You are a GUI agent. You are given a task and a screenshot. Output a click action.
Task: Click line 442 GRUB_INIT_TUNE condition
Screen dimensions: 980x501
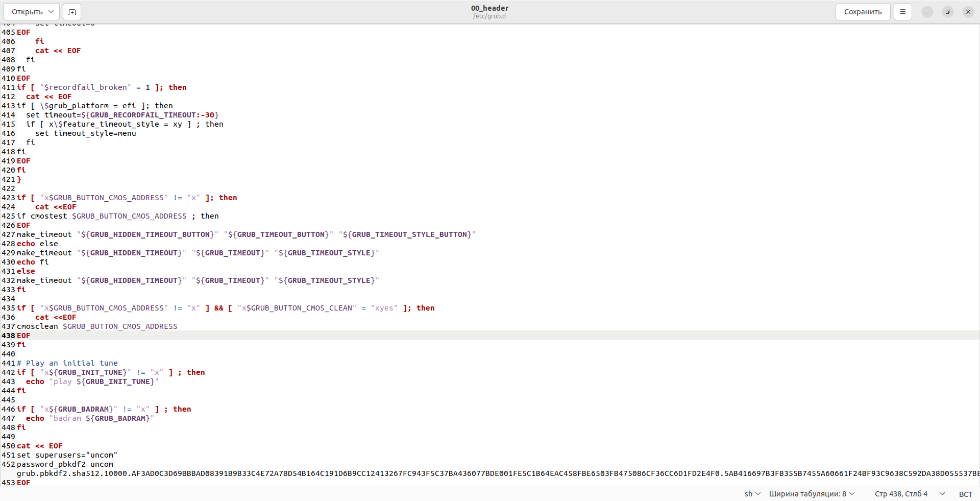pyautogui.click(x=111, y=372)
